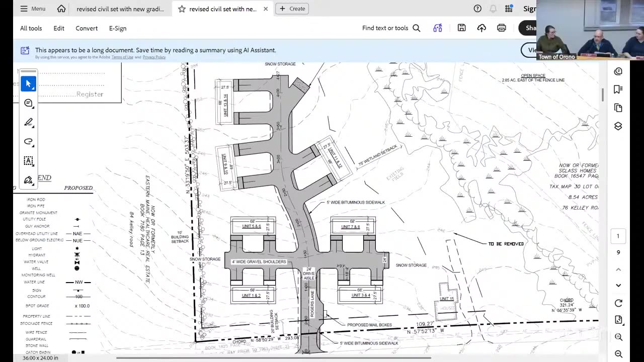Open All tools panel

pyautogui.click(x=31, y=28)
